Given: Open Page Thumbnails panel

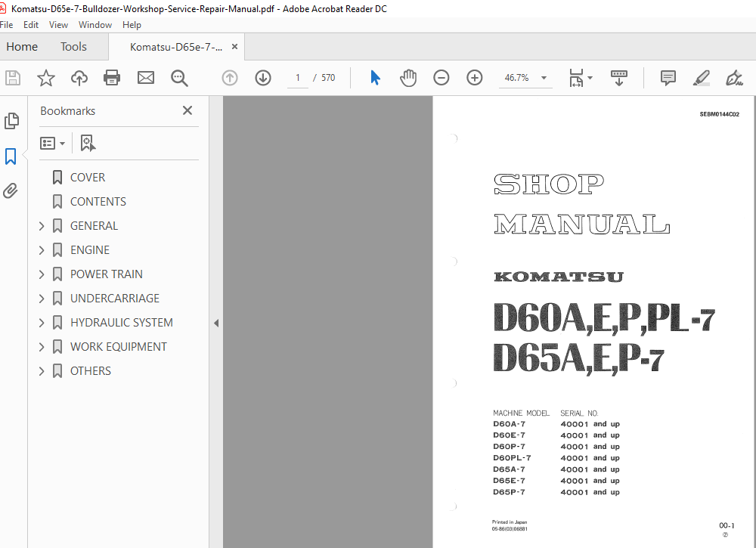Looking at the screenshot, I should [11, 121].
